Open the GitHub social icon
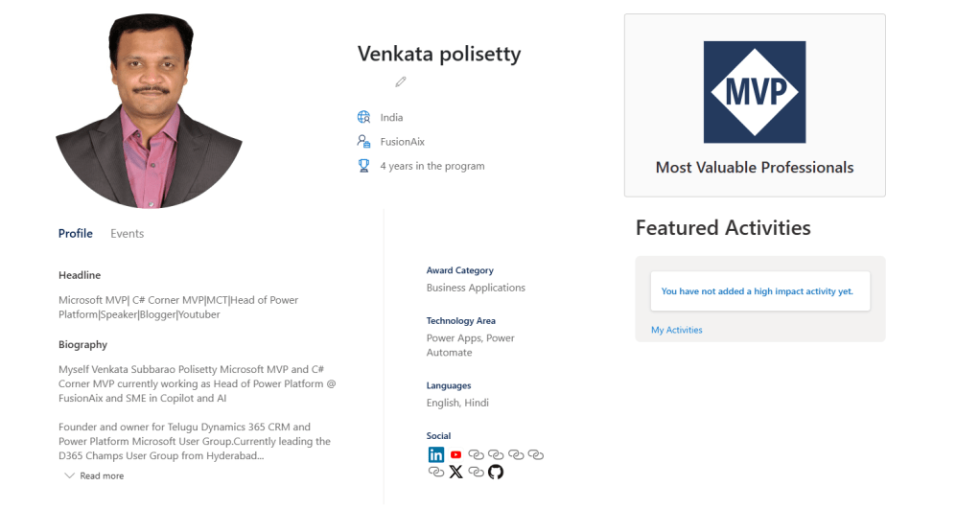980x509 pixels. 496,472
